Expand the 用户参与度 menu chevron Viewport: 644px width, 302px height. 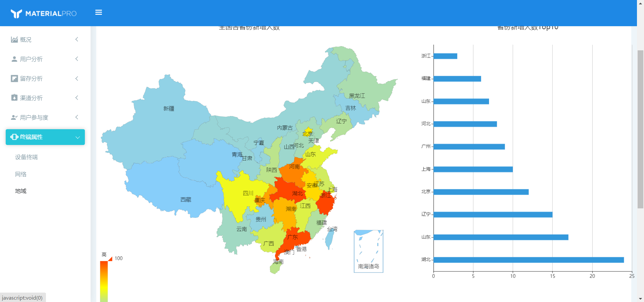pyautogui.click(x=77, y=117)
